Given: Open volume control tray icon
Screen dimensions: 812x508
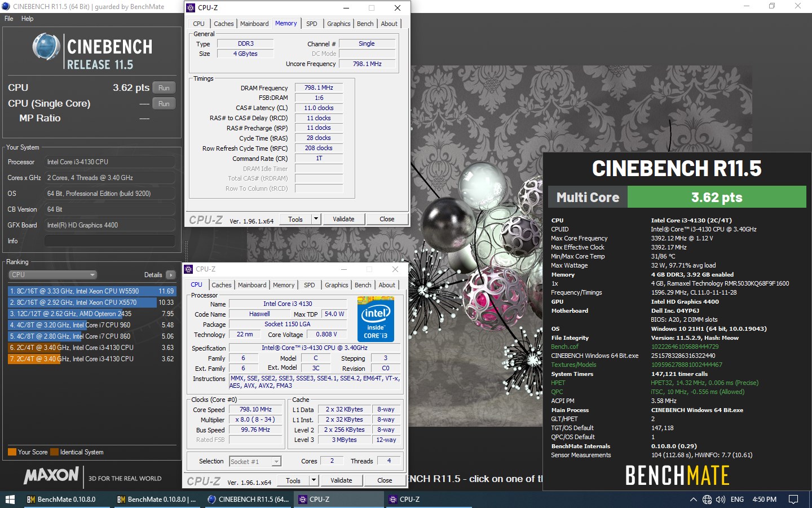Looking at the screenshot, I should pos(721,500).
